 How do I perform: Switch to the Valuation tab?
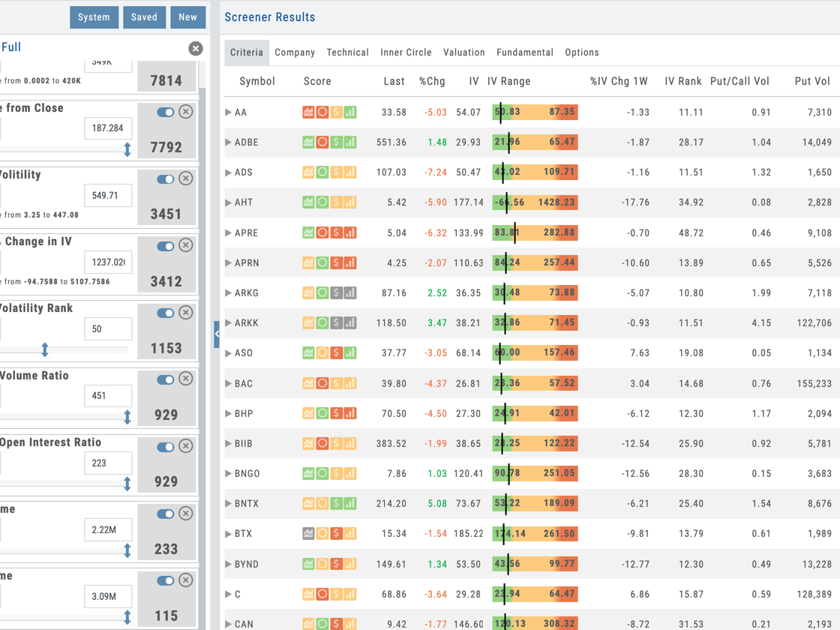click(x=464, y=52)
